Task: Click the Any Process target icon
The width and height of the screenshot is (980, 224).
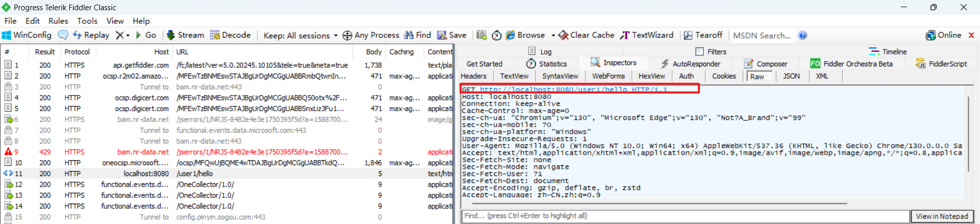Action: coord(347,35)
